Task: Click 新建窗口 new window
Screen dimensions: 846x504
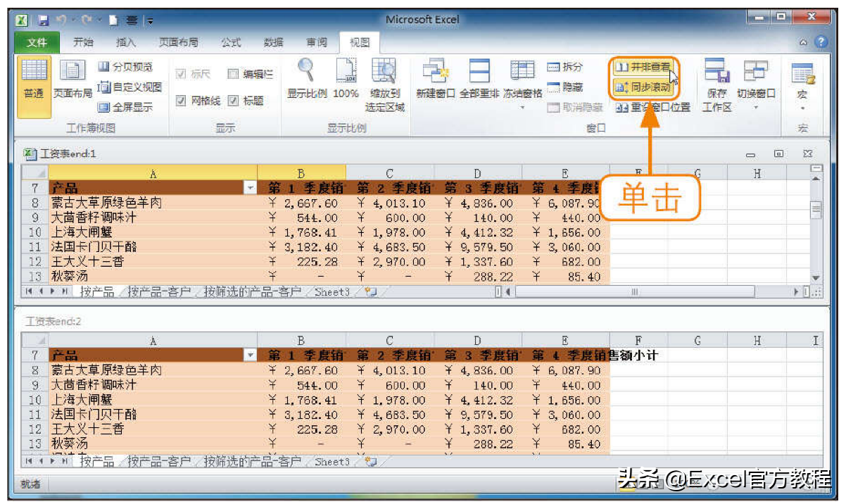Action: [x=436, y=79]
